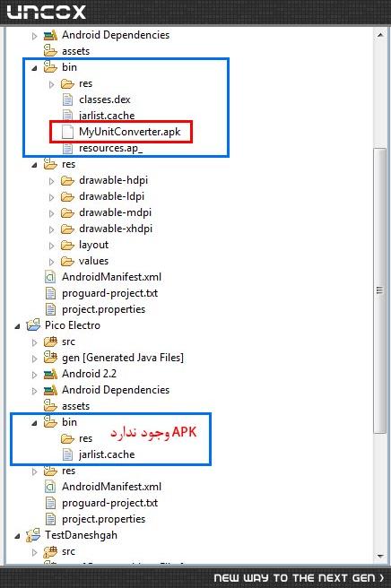The image size is (391, 588).
Task: Click the top Android Dependencies icon
Action: (x=50, y=35)
